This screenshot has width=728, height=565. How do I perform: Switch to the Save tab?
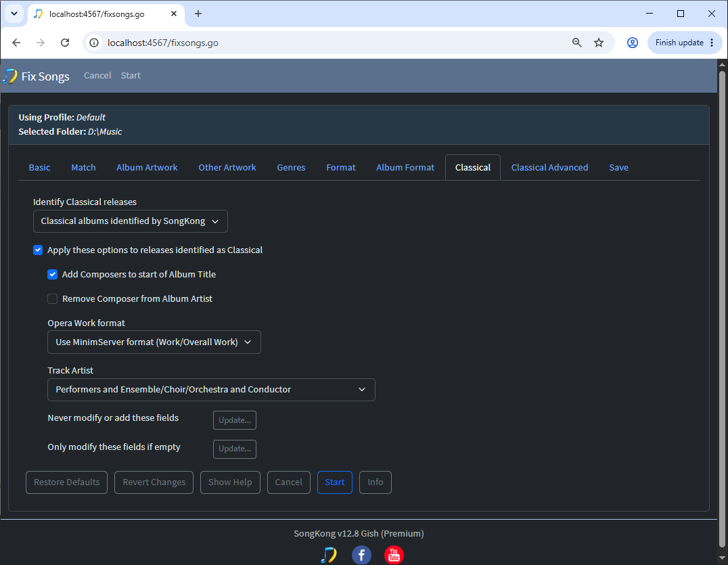pyautogui.click(x=619, y=168)
